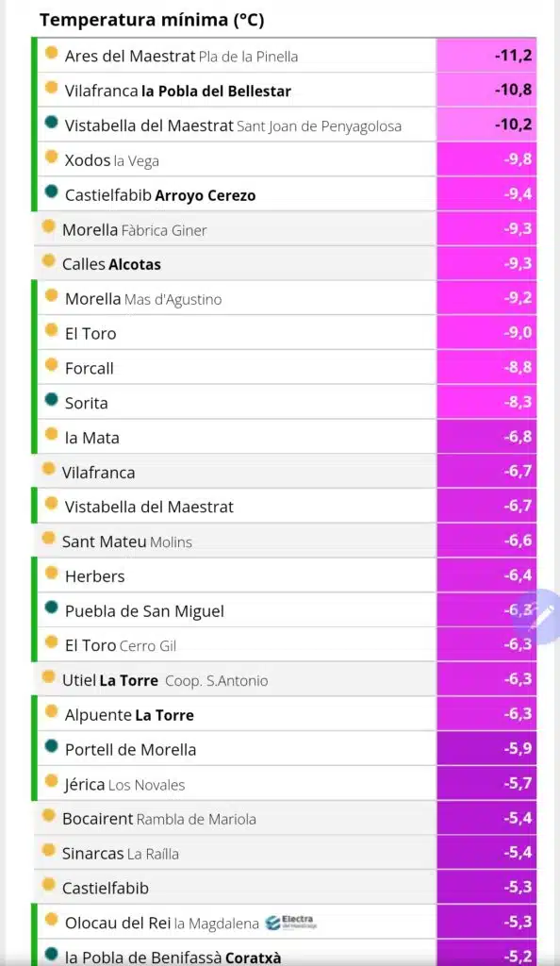Click the yellow dot next to Ares del Maestrat
The height and width of the screenshot is (966, 560).
[52, 53]
